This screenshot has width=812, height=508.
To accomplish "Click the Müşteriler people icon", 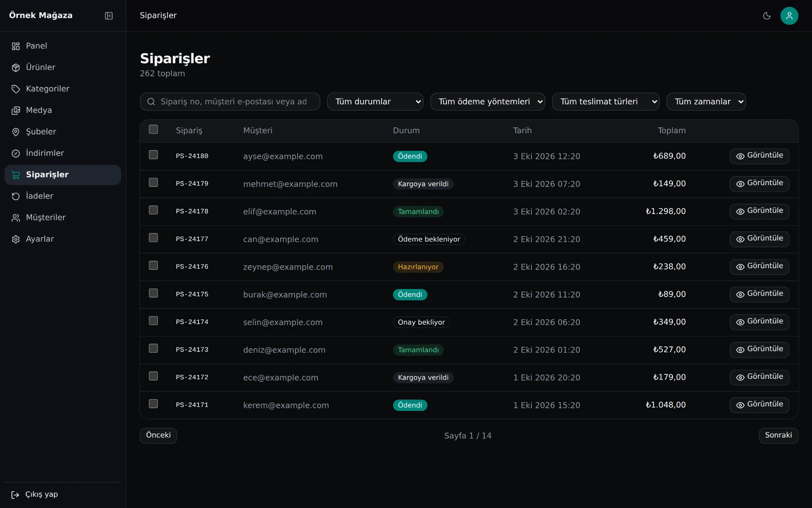I will [x=16, y=218].
